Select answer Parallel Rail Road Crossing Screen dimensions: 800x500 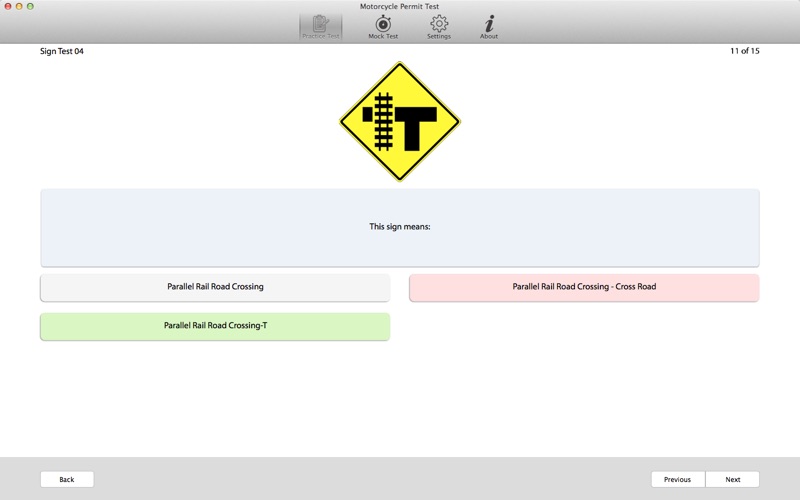[x=215, y=287]
